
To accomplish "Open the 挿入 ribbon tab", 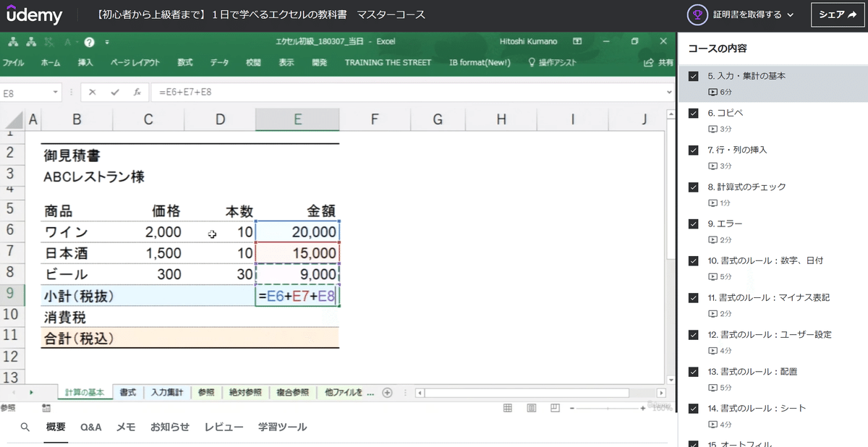I will [85, 62].
